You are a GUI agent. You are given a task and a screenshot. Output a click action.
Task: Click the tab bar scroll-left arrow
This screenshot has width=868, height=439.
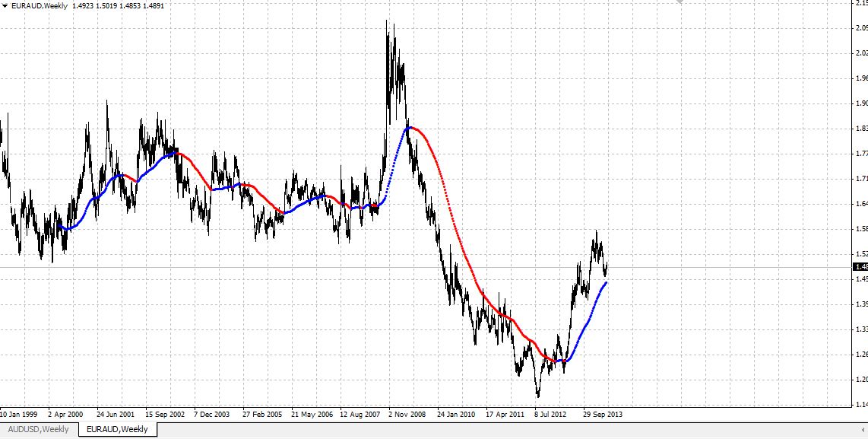click(x=863, y=429)
